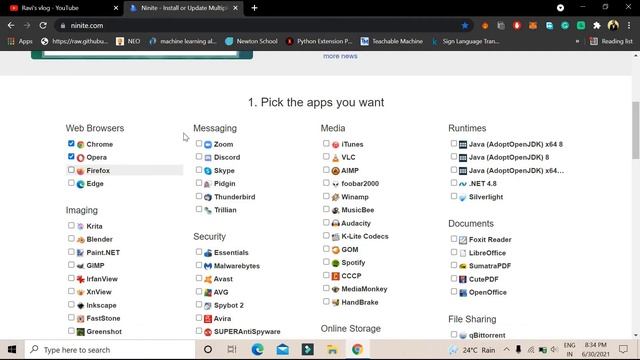640x360 pixels.
Task: Open the Chrome profile avatar
Action: tap(613, 25)
